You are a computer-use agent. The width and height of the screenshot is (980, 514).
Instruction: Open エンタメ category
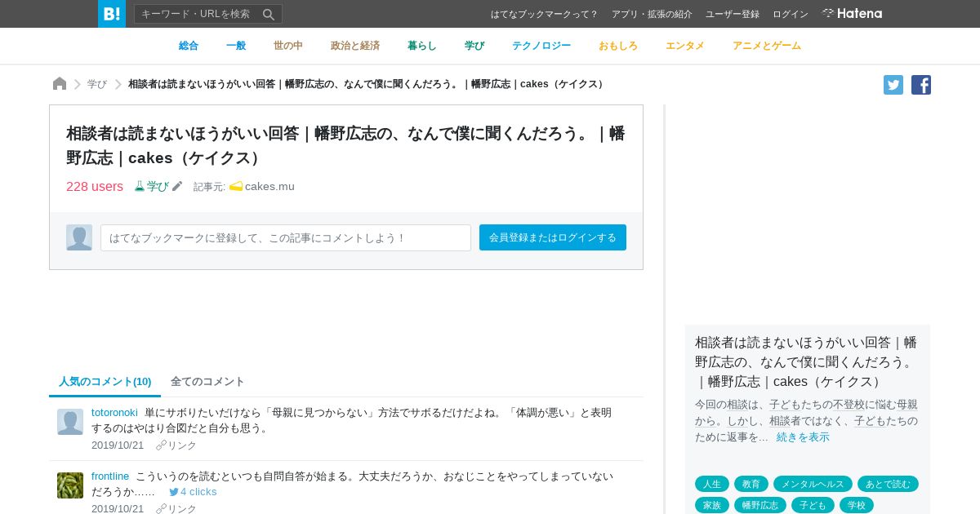685,46
